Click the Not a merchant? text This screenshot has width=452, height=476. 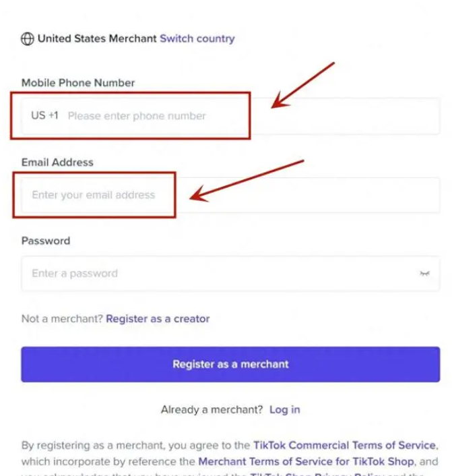pos(61,319)
